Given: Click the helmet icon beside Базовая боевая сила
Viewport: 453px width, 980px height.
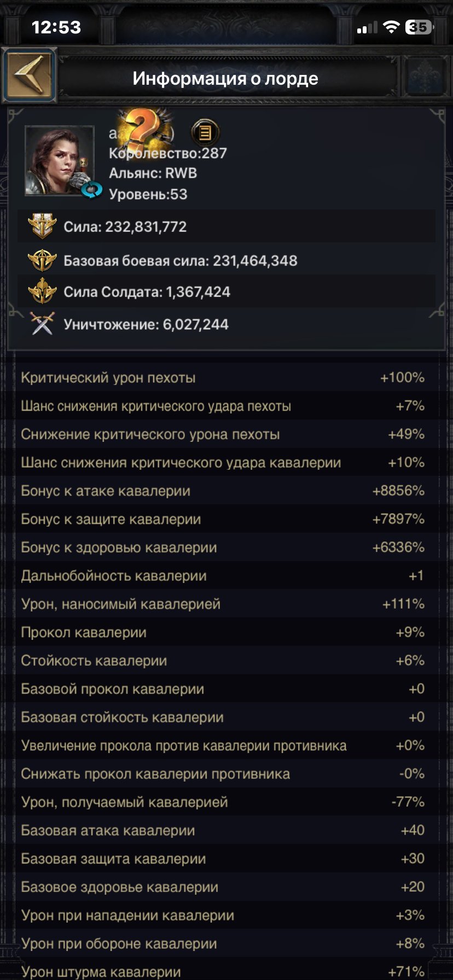Looking at the screenshot, I should (x=42, y=260).
